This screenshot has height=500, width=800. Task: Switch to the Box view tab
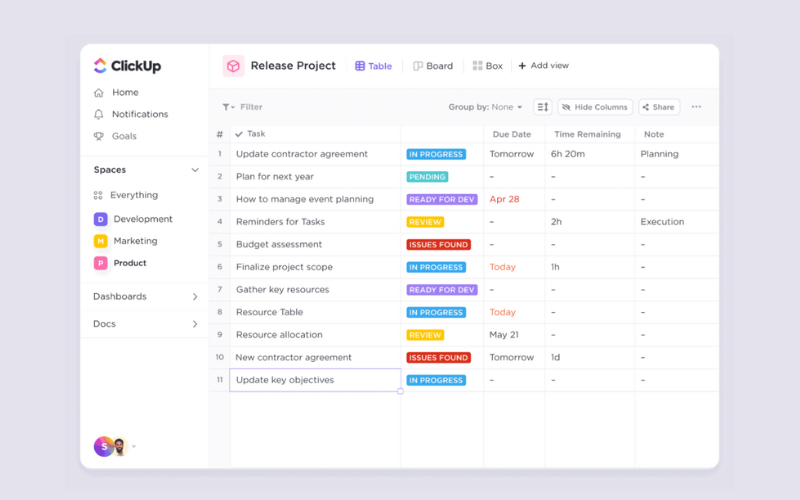coord(487,66)
